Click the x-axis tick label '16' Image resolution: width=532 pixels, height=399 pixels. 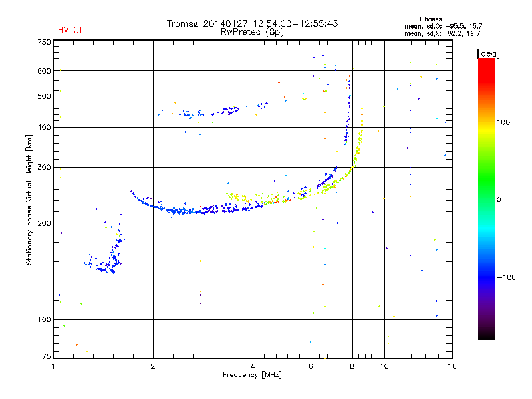(x=452, y=366)
